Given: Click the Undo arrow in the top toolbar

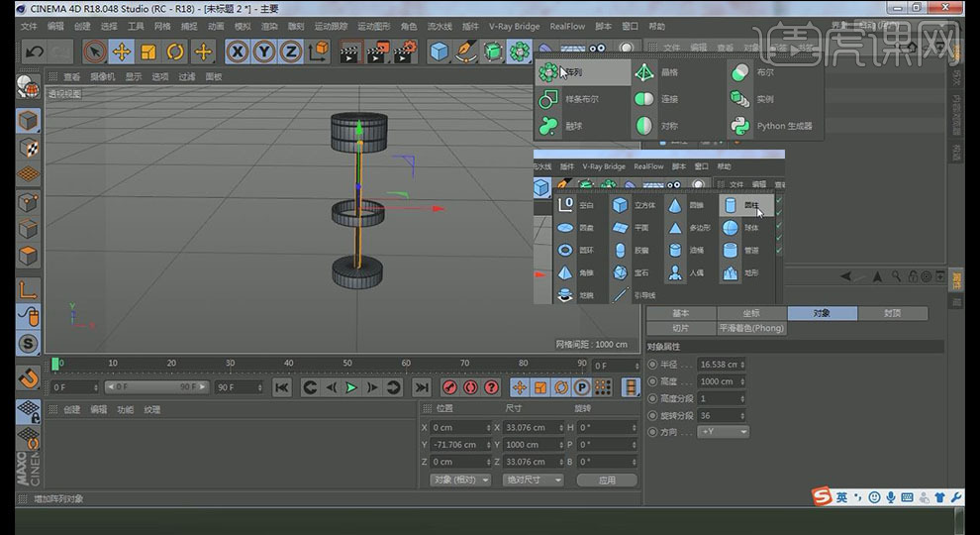Looking at the screenshot, I should (x=34, y=52).
